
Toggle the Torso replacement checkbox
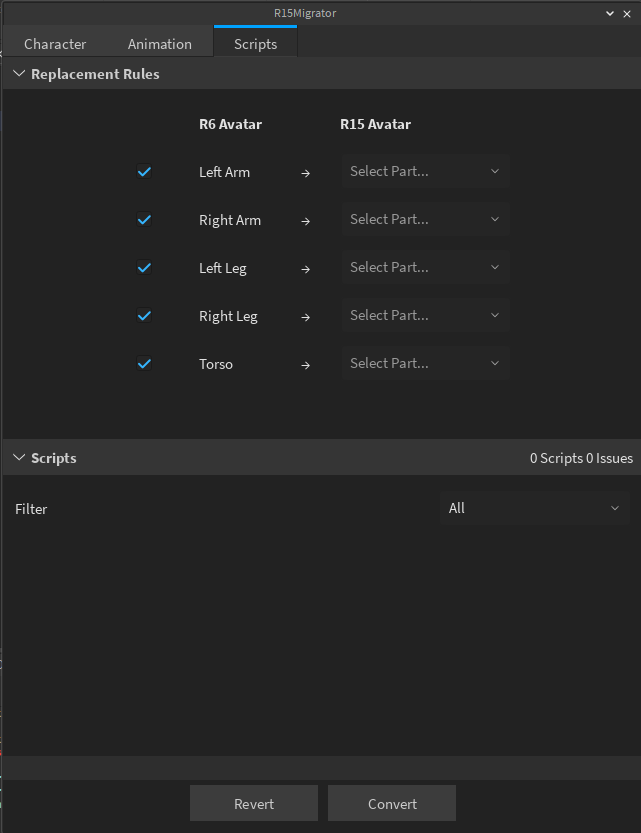click(144, 364)
